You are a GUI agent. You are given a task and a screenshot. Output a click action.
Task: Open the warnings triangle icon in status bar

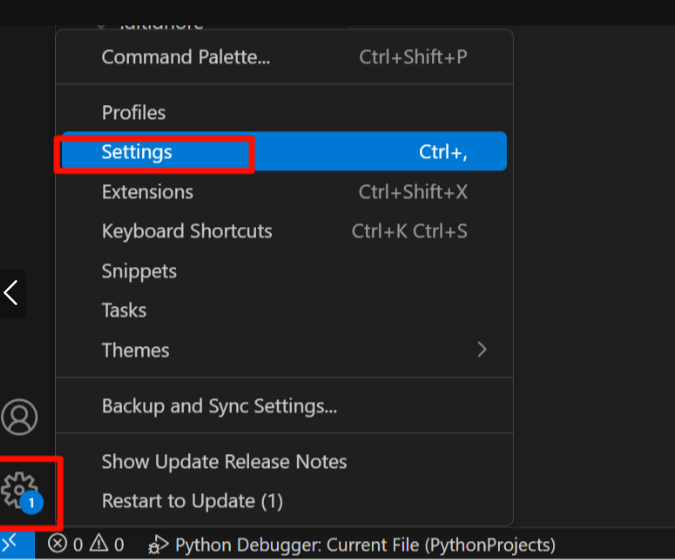[x=99, y=543]
